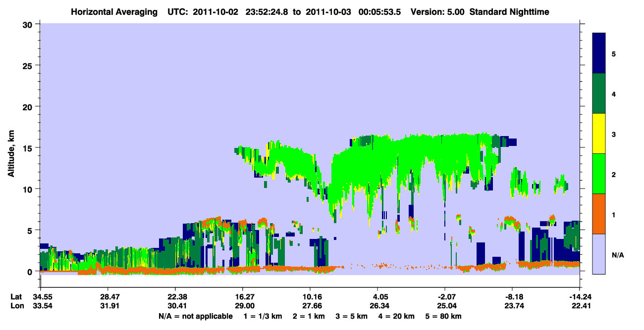644x330 pixels.
Task: Click the 25 tick label on altitude axis
Action: (x=28, y=65)
